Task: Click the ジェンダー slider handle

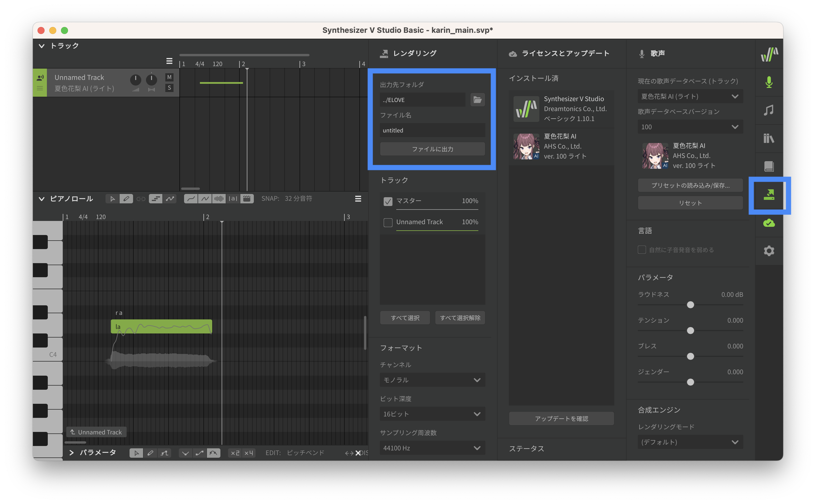Action: pos(690,382)
